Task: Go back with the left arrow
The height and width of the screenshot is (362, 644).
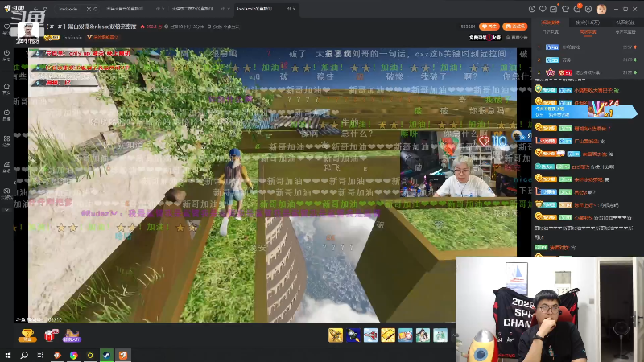Action: coord(36,9)
